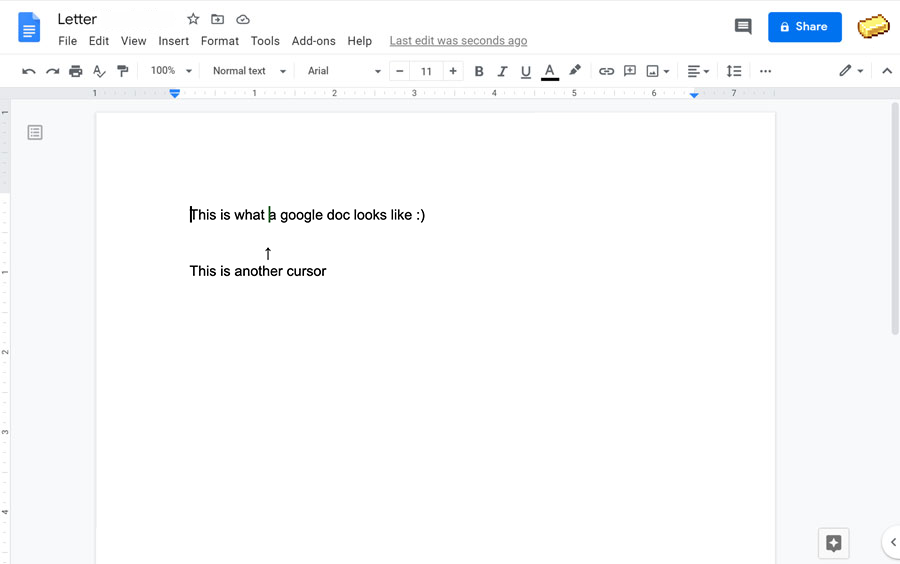Open the zoom 100% dropdown
900x564 pixels.
pyautogui.click(x=170, y=71)
